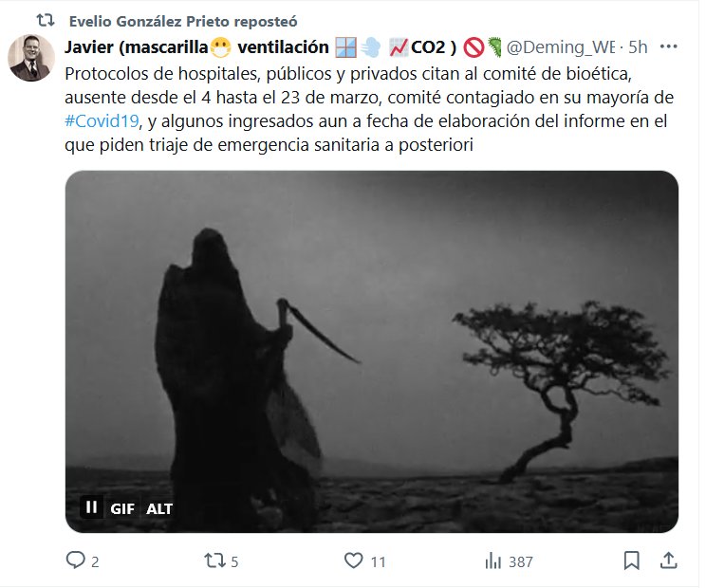706x588 pixels.
Task: View analytics via the bar chart icon
Action: click(x=493, y=561)
